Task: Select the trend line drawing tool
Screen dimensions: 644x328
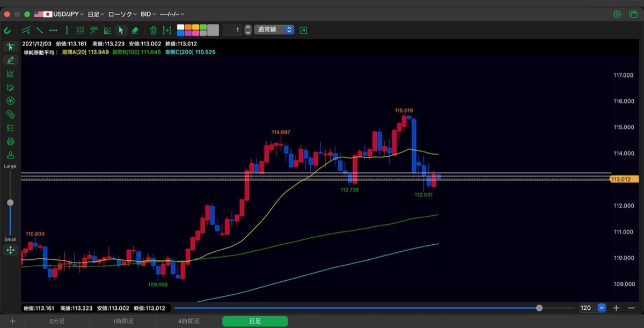Action: pyautogui.click(x=40, y=30)
